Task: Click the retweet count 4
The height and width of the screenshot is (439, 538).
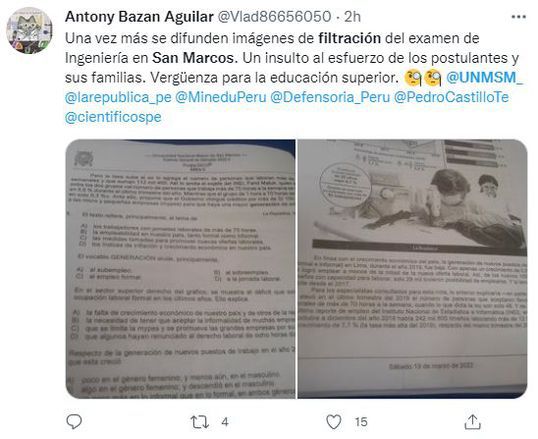Action: coord(225,422)
